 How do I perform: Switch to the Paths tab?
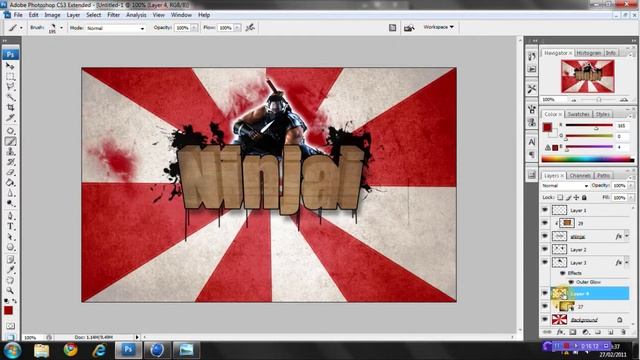click(x=603, y=176)
